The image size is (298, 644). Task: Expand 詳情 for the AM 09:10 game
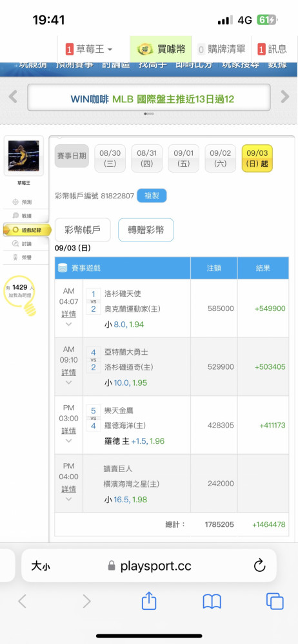coord(69,372)
